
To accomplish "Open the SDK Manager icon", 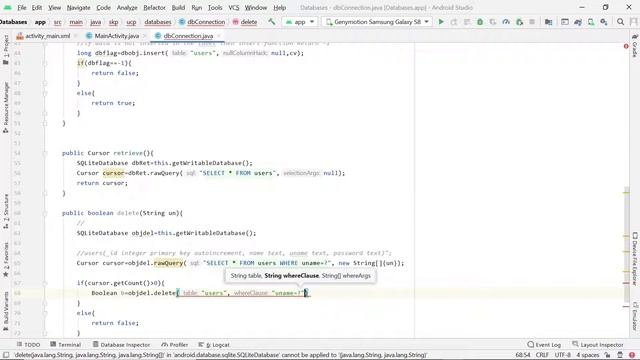I will 604,22.
